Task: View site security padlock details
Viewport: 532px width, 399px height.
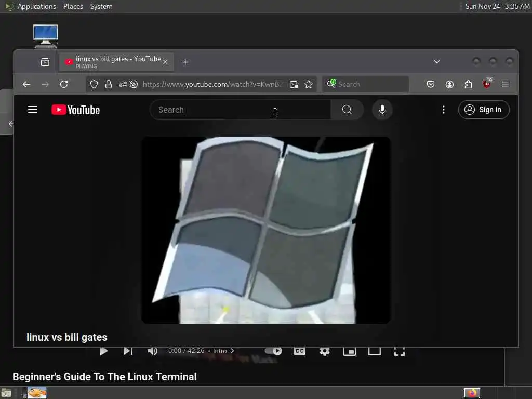Action: 109,84
